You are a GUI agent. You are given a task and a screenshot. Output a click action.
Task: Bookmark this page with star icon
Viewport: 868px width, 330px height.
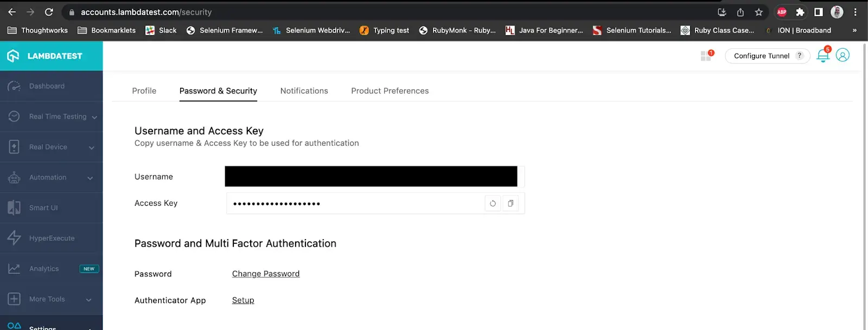758,12
